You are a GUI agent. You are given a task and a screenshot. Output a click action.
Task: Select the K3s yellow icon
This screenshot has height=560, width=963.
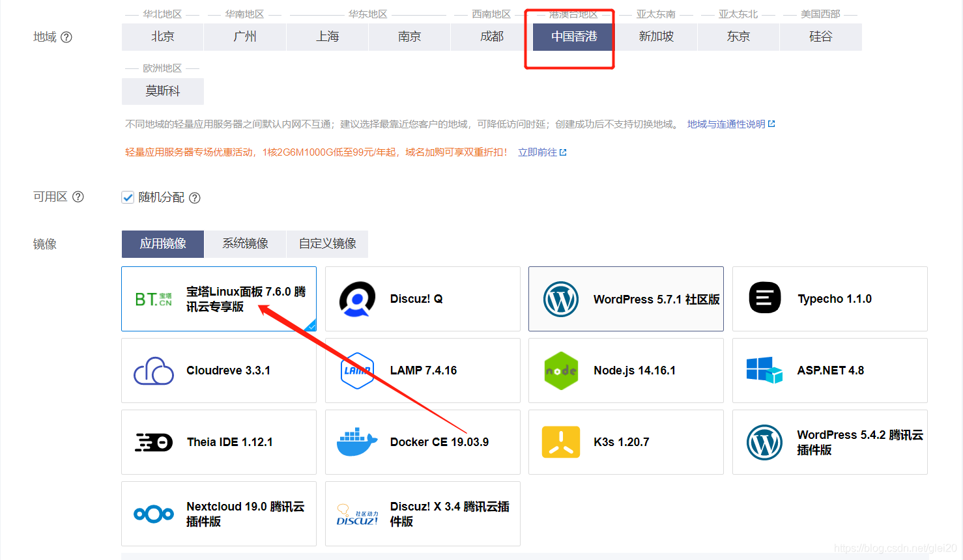click(561, 441)
